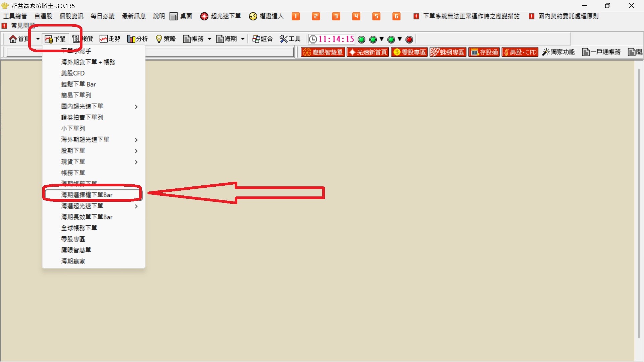Click the 首頁 home icon
The width and height of the screenshot is (644, 362).
pos(13,39)
